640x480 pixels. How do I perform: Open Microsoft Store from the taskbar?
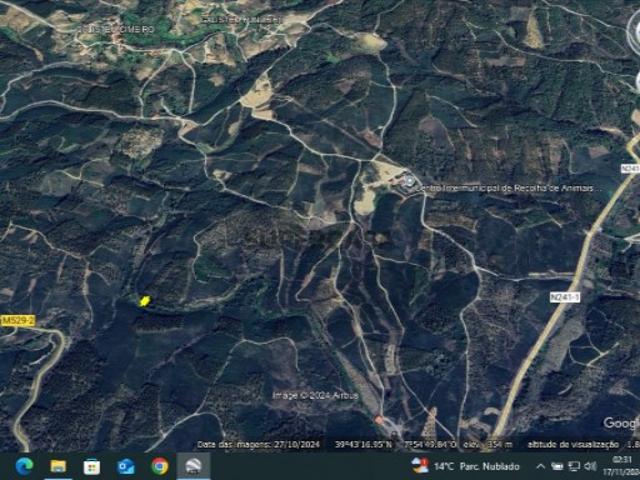(x=92, y=466)
